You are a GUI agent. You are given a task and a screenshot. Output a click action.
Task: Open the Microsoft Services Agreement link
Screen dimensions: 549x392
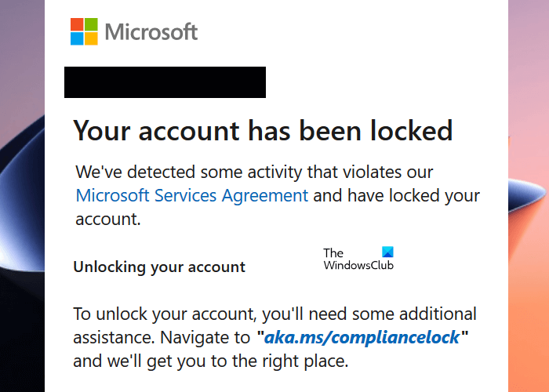tap(191, 195)
